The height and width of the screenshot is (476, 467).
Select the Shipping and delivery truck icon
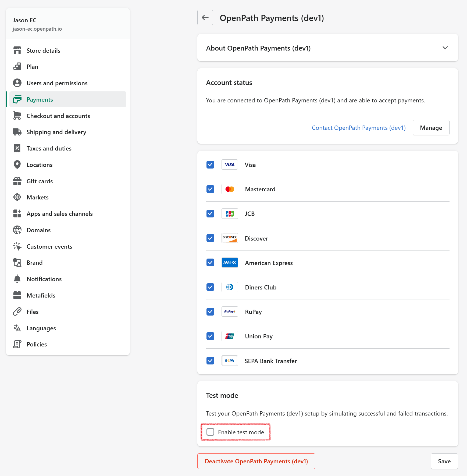coord(17,132)
